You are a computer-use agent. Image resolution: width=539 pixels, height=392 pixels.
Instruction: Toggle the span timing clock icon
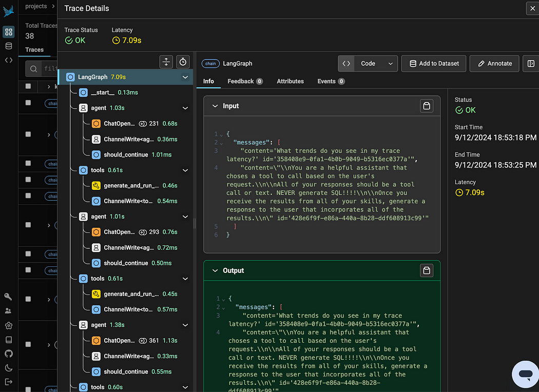183,62
